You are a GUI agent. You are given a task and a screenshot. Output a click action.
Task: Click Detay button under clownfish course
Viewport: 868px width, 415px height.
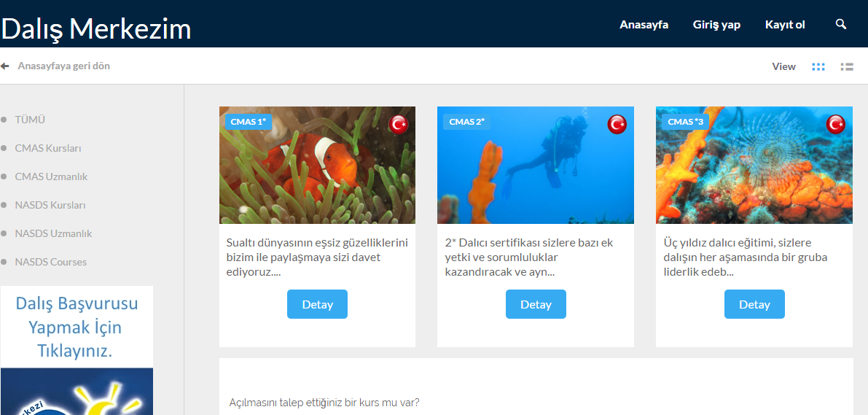tap(317, 304)
